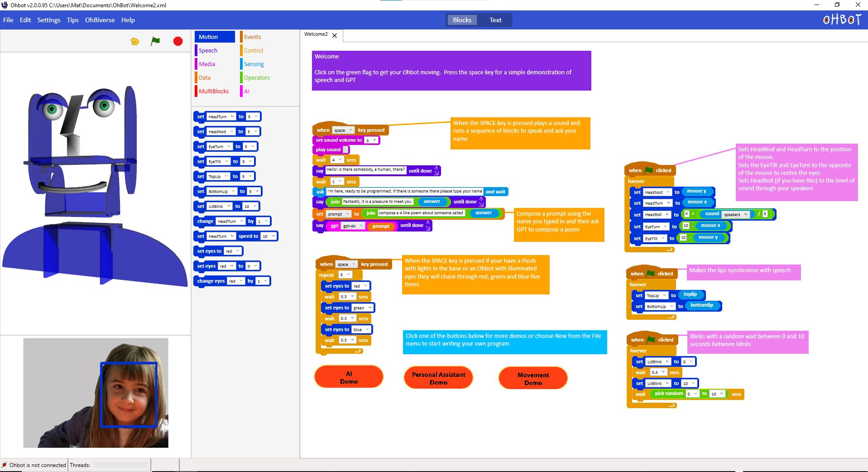
Task: Open the gpt-4o model dropdown
Action: click(353, 226)
